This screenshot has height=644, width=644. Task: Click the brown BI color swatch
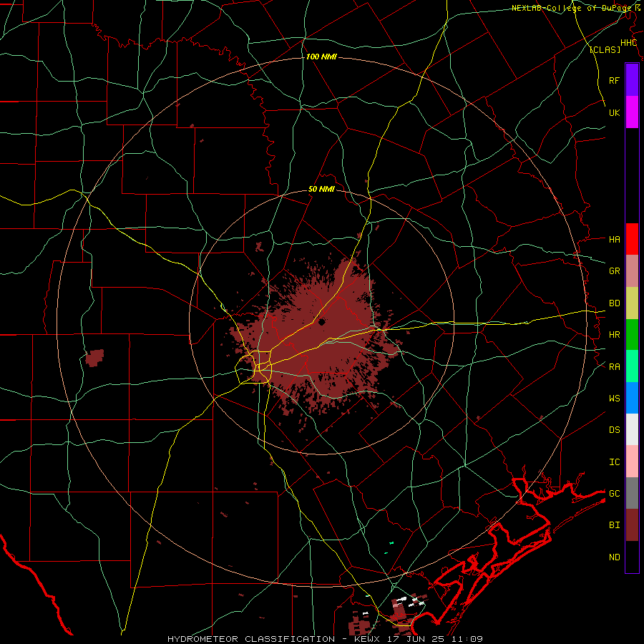pos(632,525)
